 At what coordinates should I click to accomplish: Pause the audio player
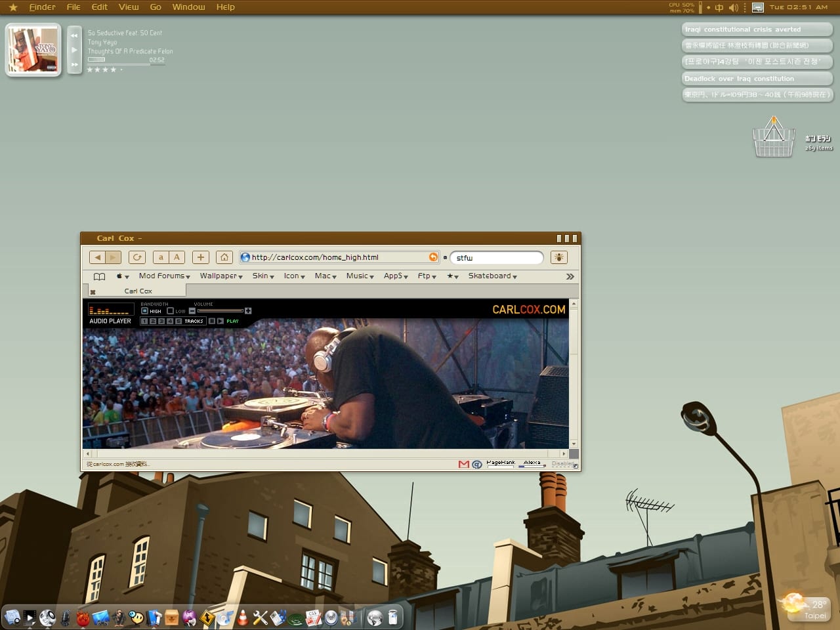[x=212, y=321]
